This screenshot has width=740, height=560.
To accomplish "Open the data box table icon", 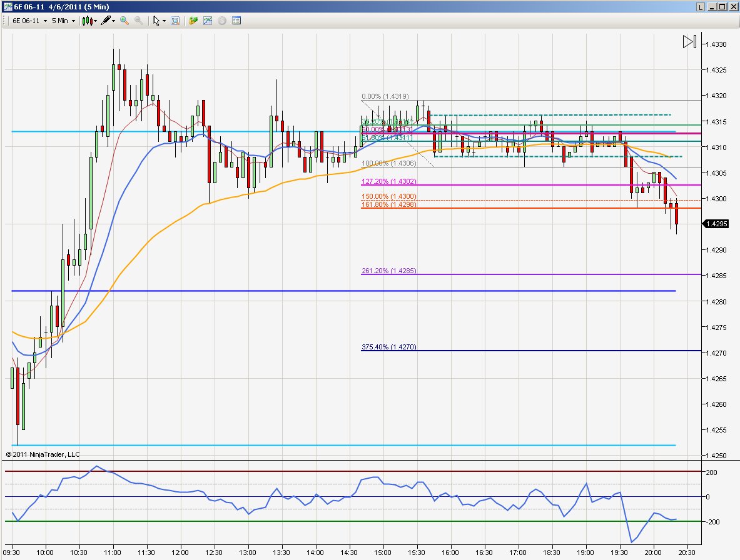I will coord(236,21).
